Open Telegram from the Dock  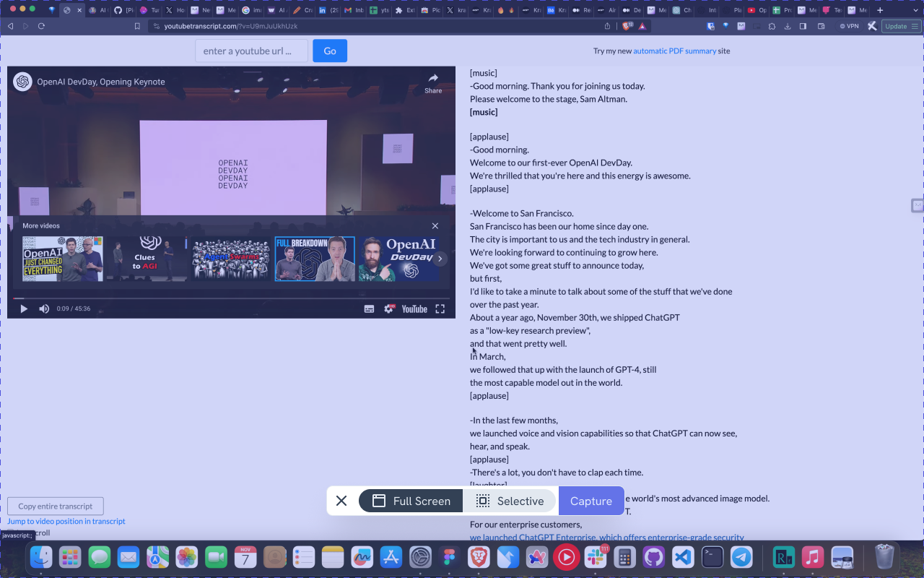pyautogui.click(x=741, y=557)
